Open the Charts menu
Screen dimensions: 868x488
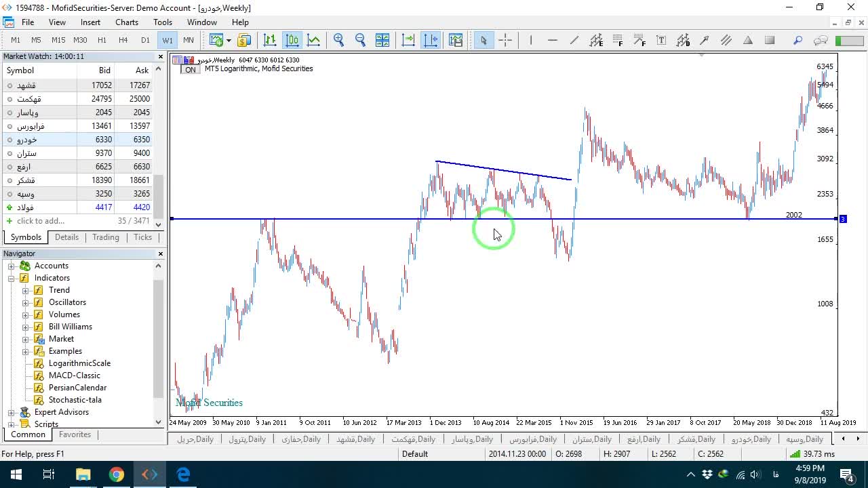tap(127, 22)
